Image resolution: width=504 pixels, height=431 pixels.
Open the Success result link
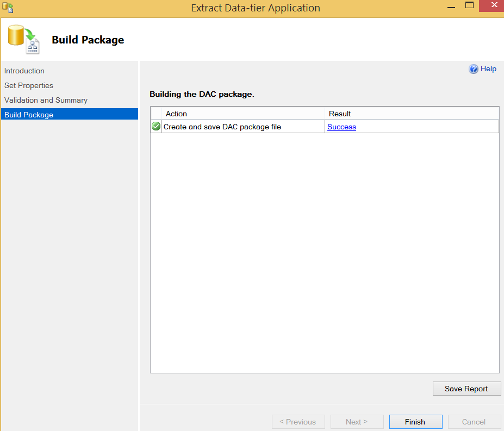click(x=341, y=127)
